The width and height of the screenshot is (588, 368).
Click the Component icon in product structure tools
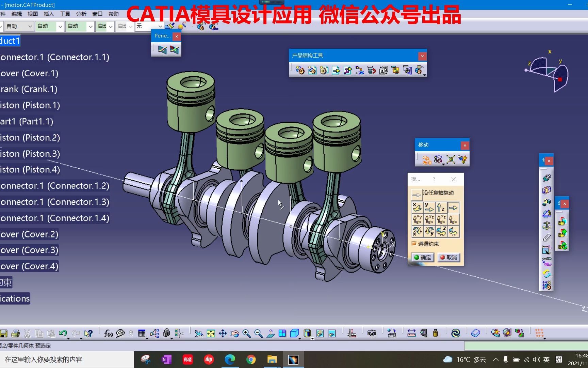click(300, 70)
